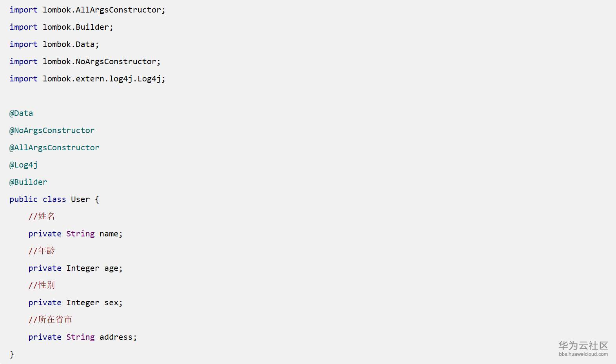This screenshot has height=364, width=616.
Task: Click the @Builder annotation
Action: [x=28, y=182]
